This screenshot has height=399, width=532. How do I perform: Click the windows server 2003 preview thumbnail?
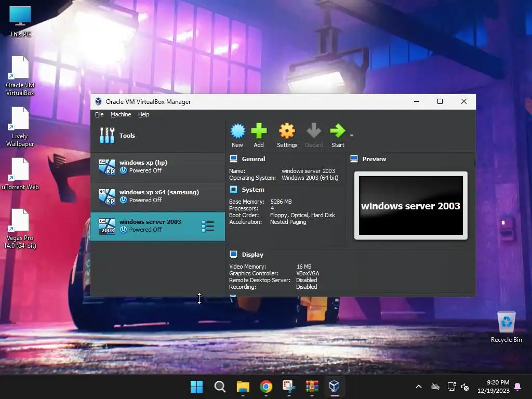[x=411, y=206]
